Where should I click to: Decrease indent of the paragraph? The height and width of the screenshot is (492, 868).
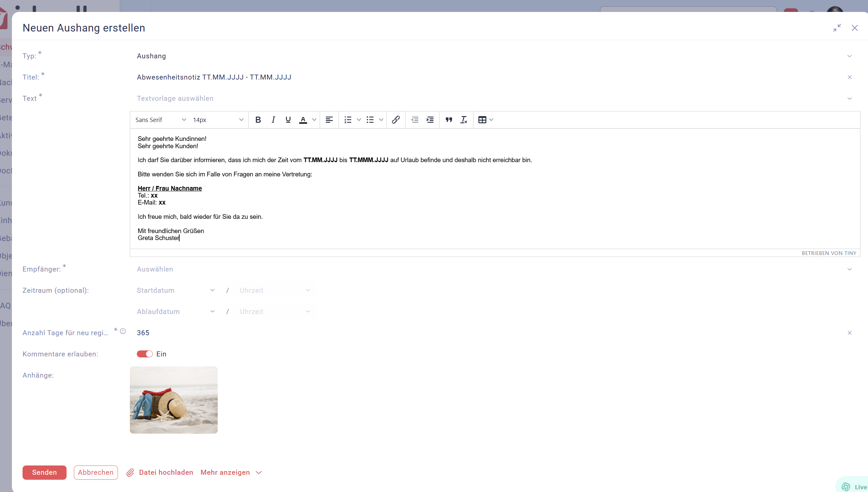(414, 120)
